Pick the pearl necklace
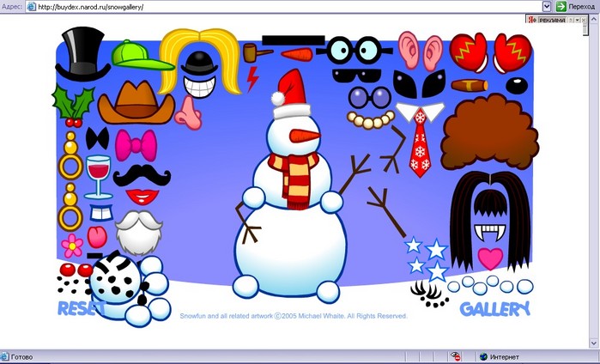 [x=371, y=119]
